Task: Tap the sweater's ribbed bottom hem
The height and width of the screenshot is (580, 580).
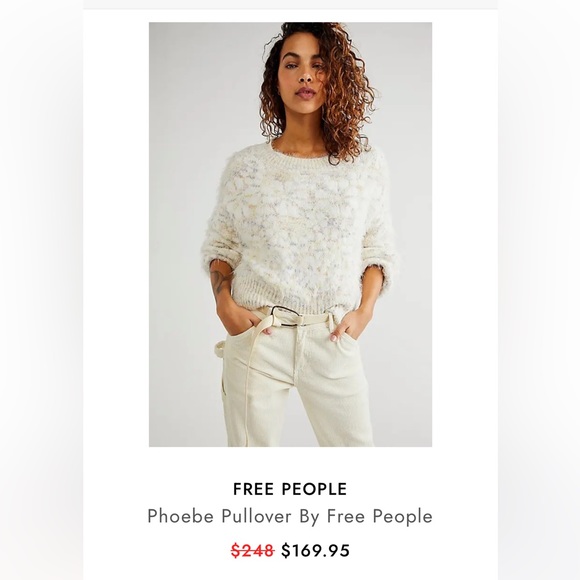Action: [x=292, y=299]
